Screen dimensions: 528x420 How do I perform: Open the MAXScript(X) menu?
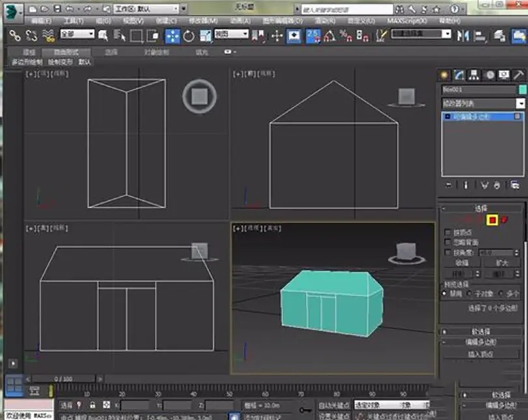[x=407, y=21]
